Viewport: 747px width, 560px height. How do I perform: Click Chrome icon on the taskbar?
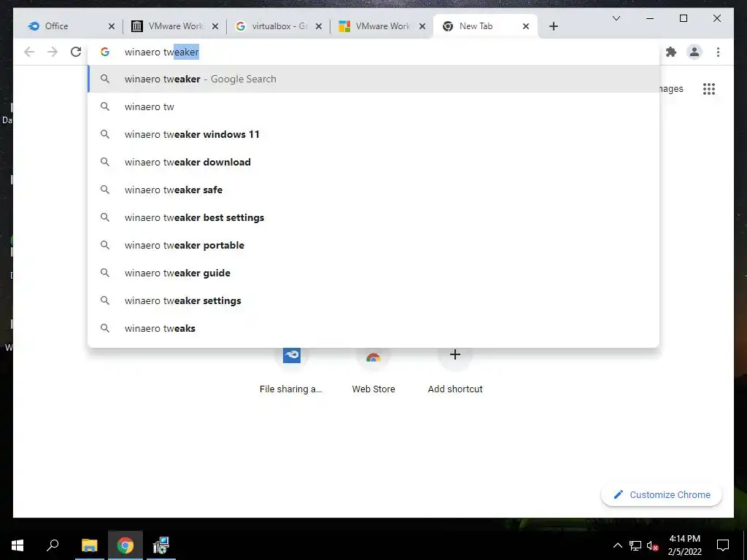click(x=125, y=545)
